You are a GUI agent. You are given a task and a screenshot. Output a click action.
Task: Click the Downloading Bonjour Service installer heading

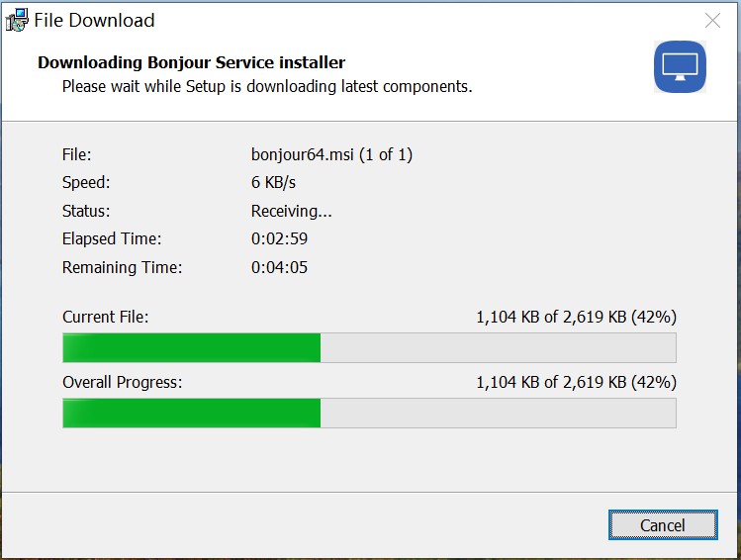(x=191, y=62)
